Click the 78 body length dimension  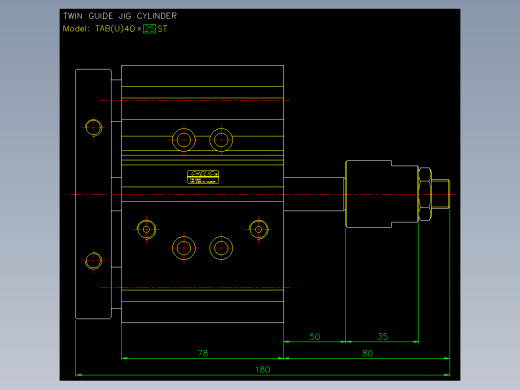coord(203,353)
